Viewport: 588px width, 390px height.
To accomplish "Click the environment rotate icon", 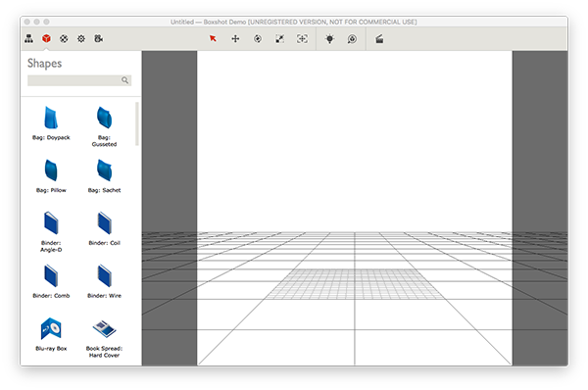I will (x=352, y=39).
